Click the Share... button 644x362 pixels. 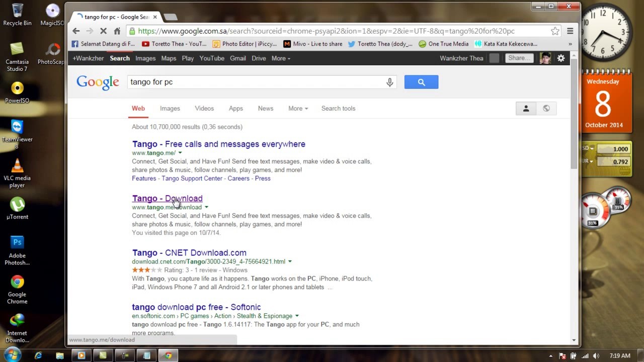click(519, 58)
